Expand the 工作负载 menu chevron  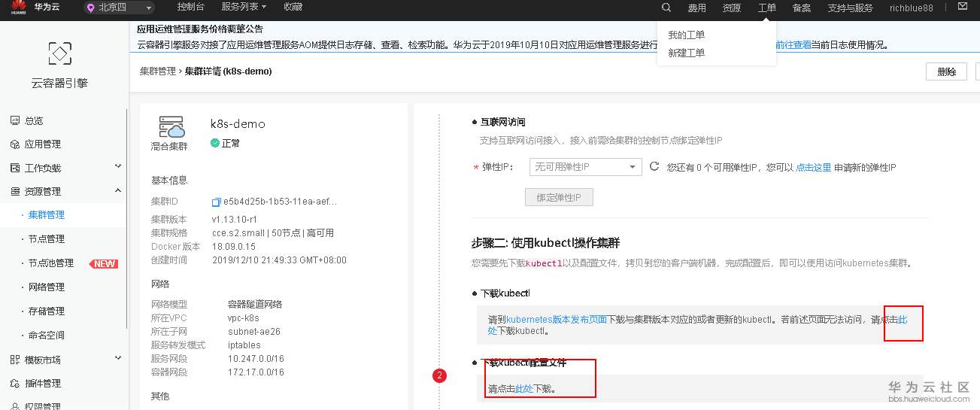coord(117,166)
